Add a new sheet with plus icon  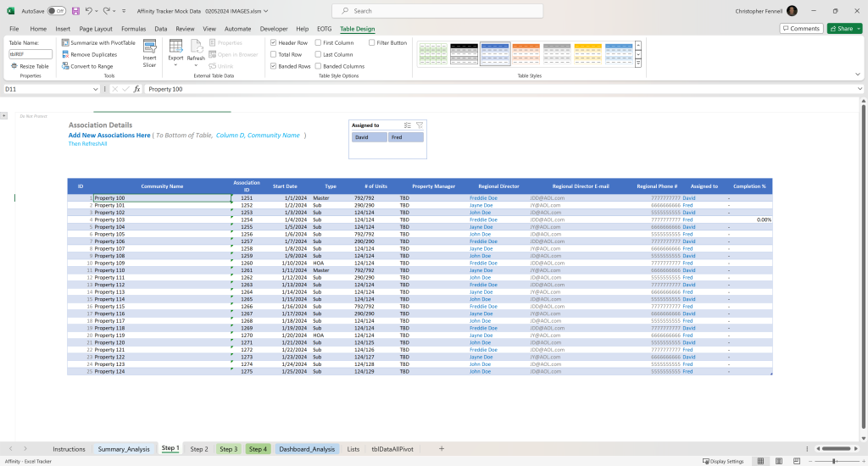coord(441,449)
